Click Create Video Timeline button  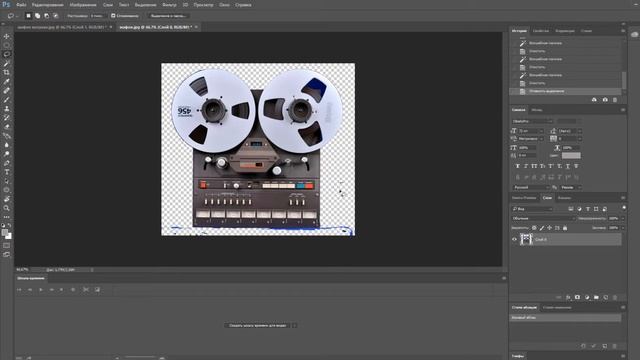[258, 326]
